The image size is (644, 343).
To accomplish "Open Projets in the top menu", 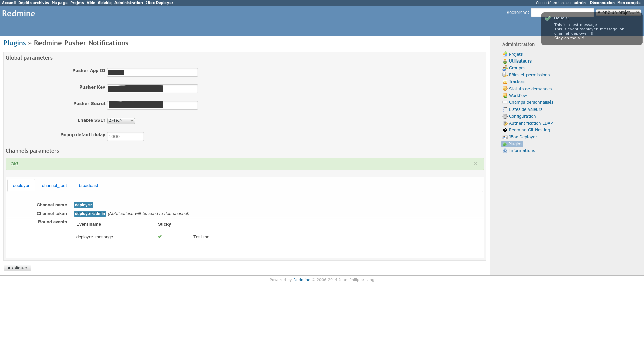I will pyautogui.click(x=77, y=3).
